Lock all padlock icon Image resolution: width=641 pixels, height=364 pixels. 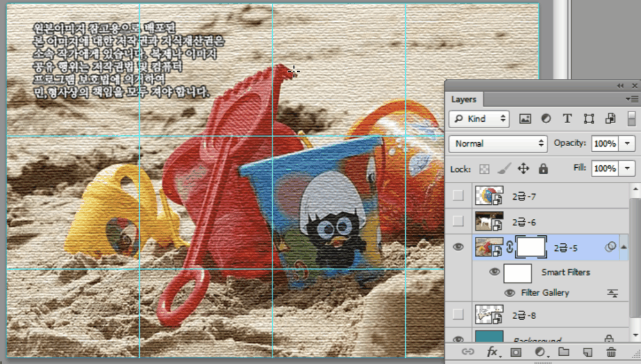point(543,169)
